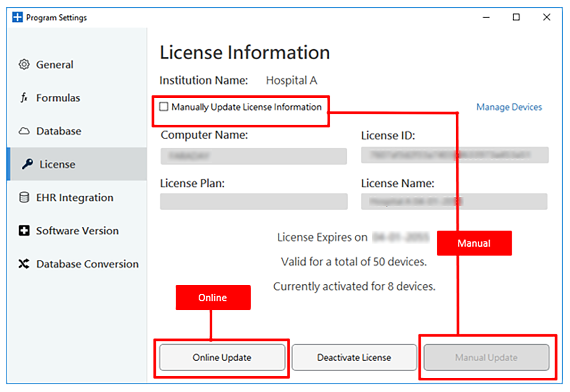The width and height of the screenshot is (570, 392).
Task: Click the Database cloud icon
Action: coord(24,131)
